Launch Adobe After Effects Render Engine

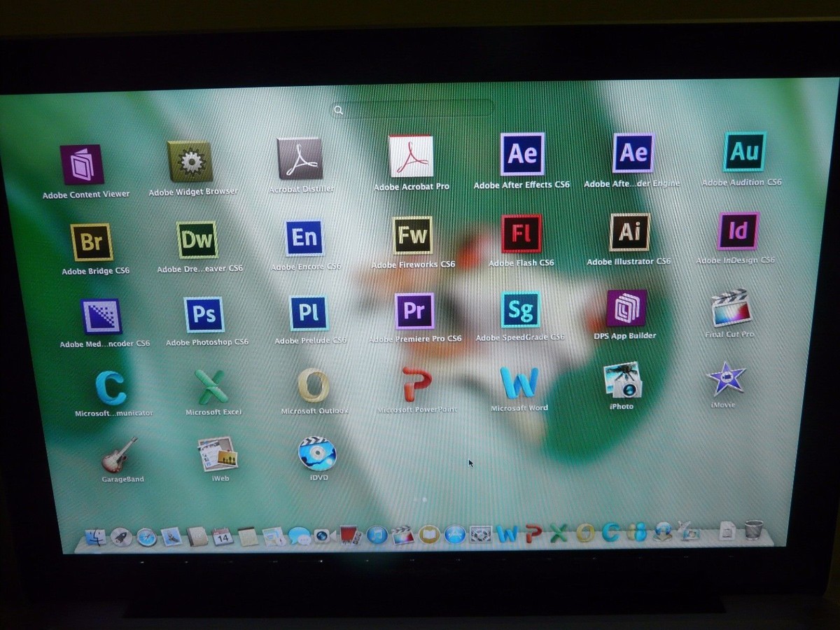click(x=633, y=153)
